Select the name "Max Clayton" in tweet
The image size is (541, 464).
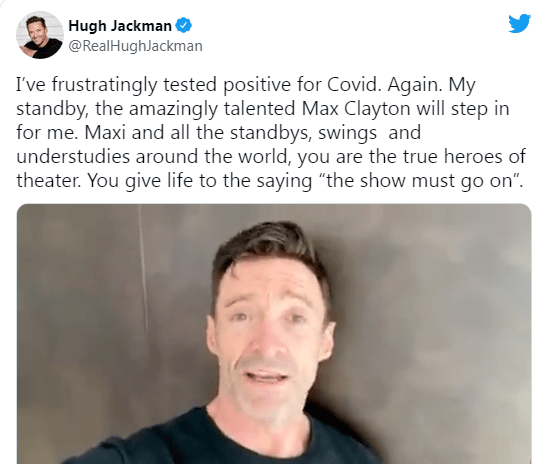click(x=356, y=108)
